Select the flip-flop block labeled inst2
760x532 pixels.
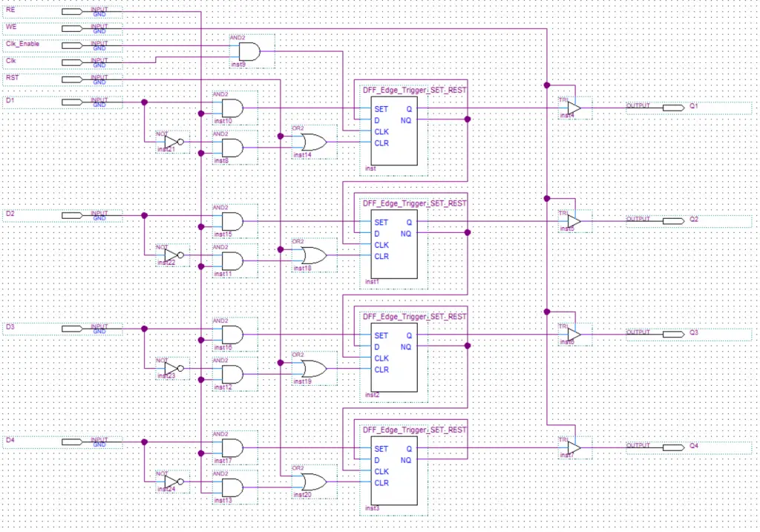pos(394,358)
